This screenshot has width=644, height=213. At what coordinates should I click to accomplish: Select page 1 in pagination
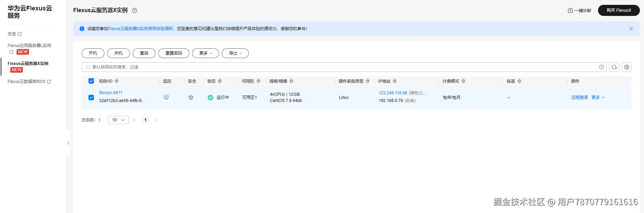[x=145, y=120]
